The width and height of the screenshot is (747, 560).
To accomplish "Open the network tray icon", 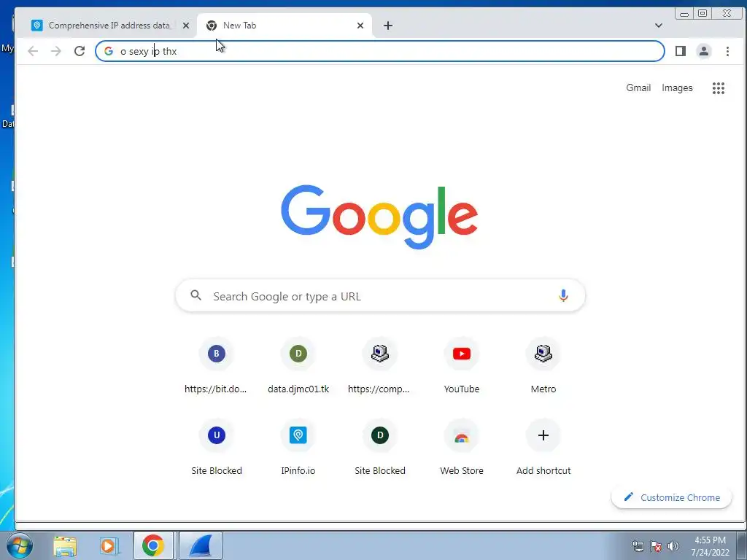I will coord(638,546).
